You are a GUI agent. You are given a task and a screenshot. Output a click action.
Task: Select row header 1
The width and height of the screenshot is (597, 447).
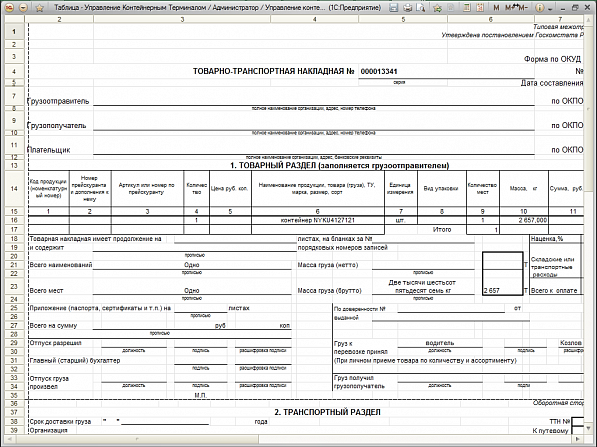[14, 31]
